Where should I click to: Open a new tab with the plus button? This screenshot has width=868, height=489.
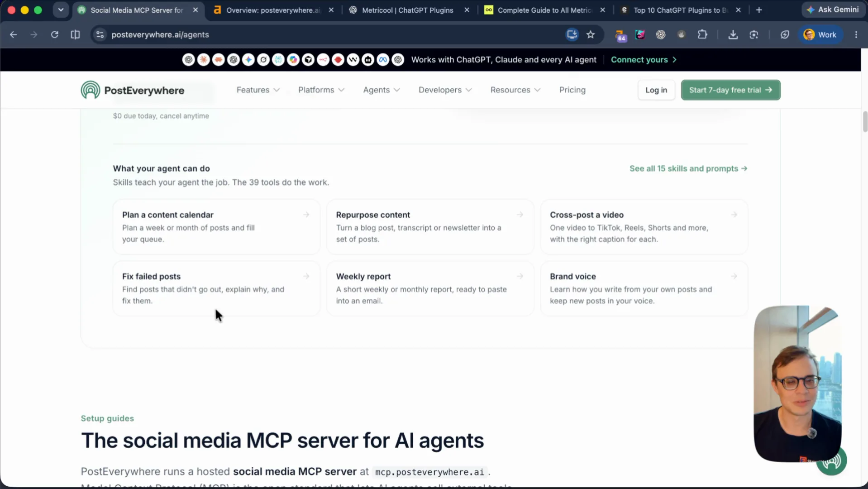(x=759, y=10)
